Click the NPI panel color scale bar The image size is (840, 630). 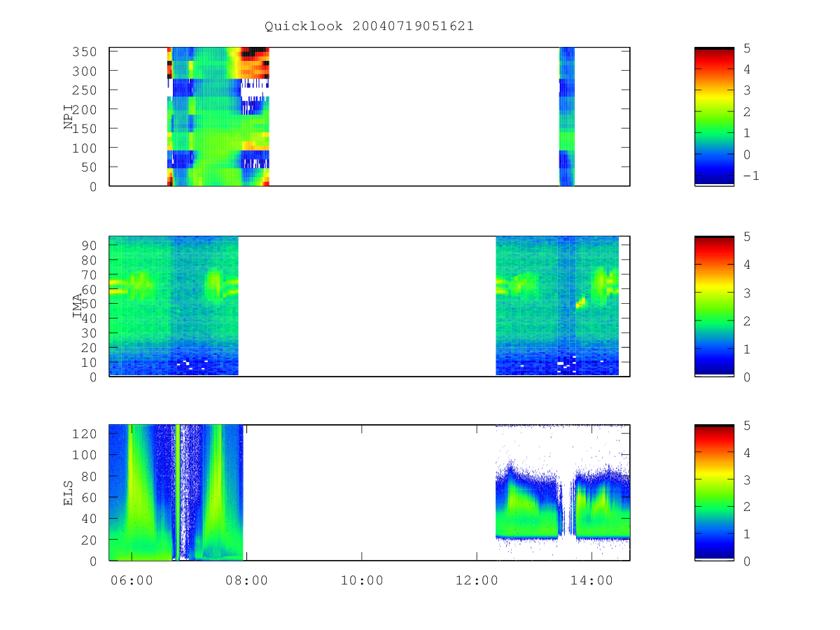pos(714,117)
